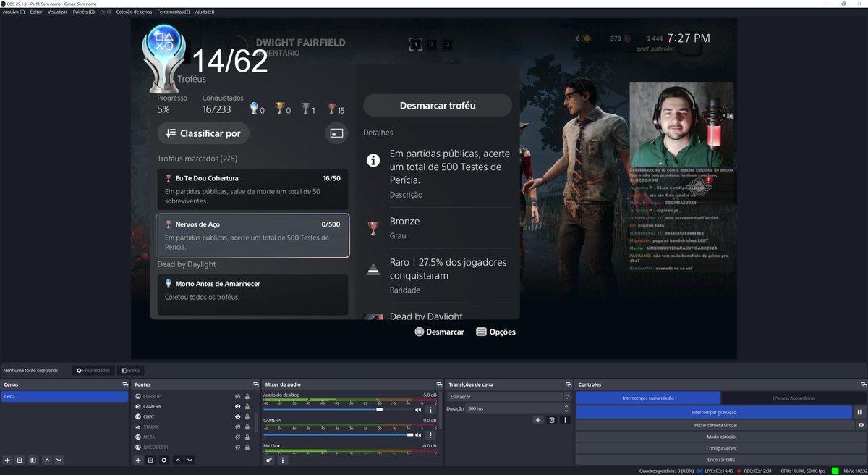Viewport: 868px width, 475px height.
Task: Click the Interromper gravação button
Action: pyautogui.click(x=714, y=412)
